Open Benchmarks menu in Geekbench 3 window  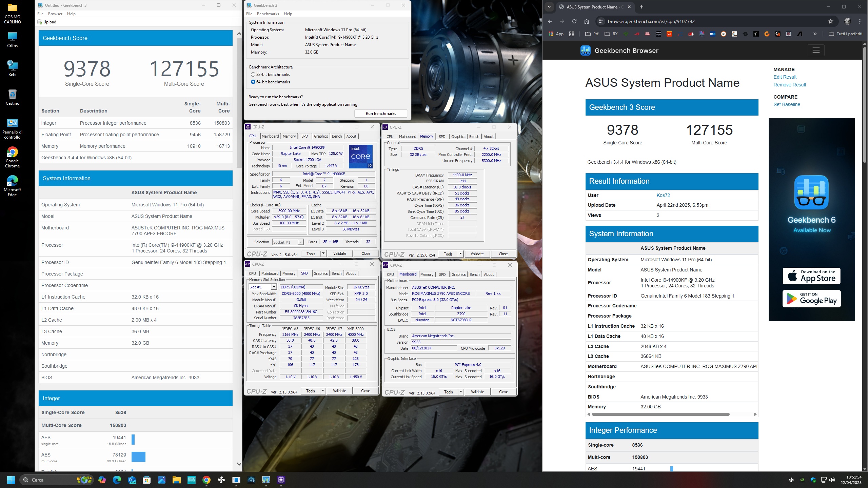point(268,14)
